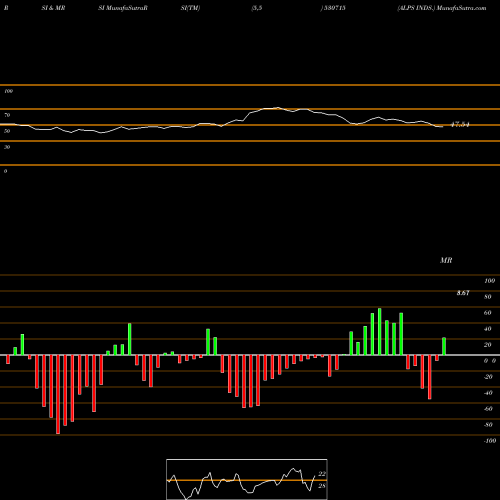Click the MR axis 100 label
The height and width of the screenshot is (500, 500).
[489, 281]
